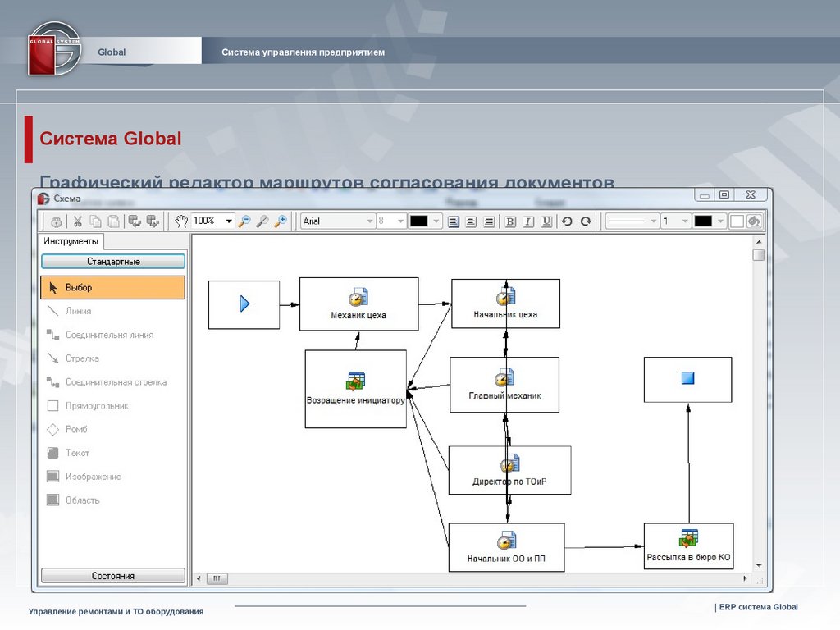Click the fill bucket icon at toolbar end

coord(755,221)
